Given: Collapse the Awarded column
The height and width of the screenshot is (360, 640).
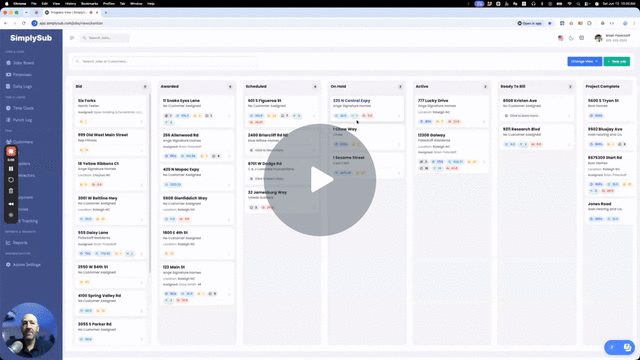Looking at the screenshot, I should [230, 87].
